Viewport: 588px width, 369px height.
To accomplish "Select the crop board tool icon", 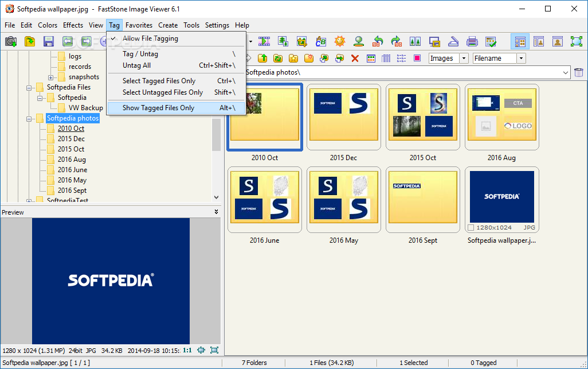I will tap(301, 41).
